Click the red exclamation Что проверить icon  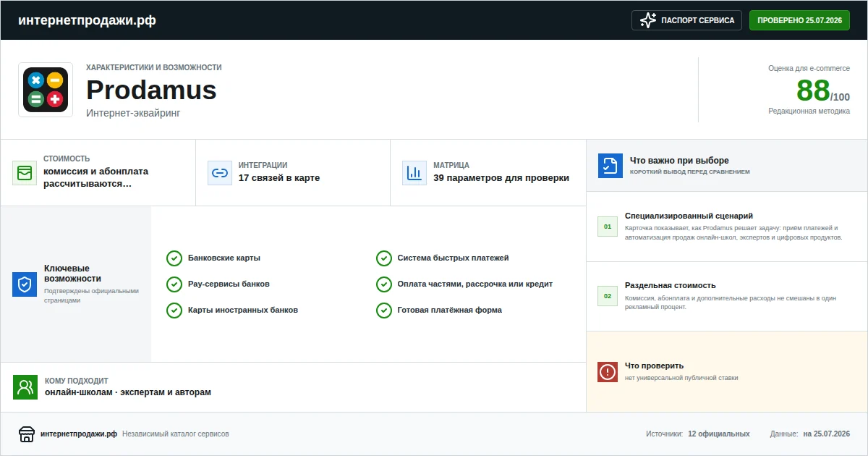tap(608, 372)
